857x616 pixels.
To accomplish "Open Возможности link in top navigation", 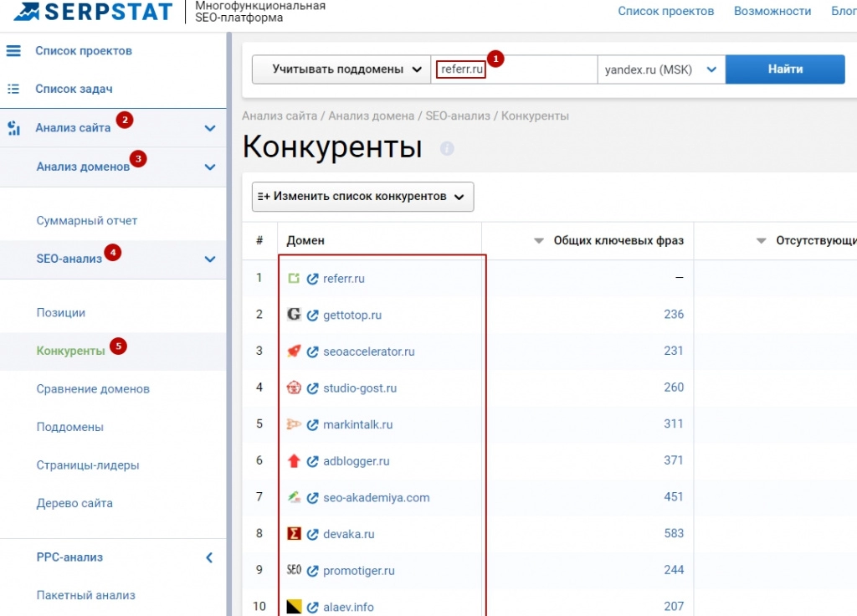I will tap(772, 12).
